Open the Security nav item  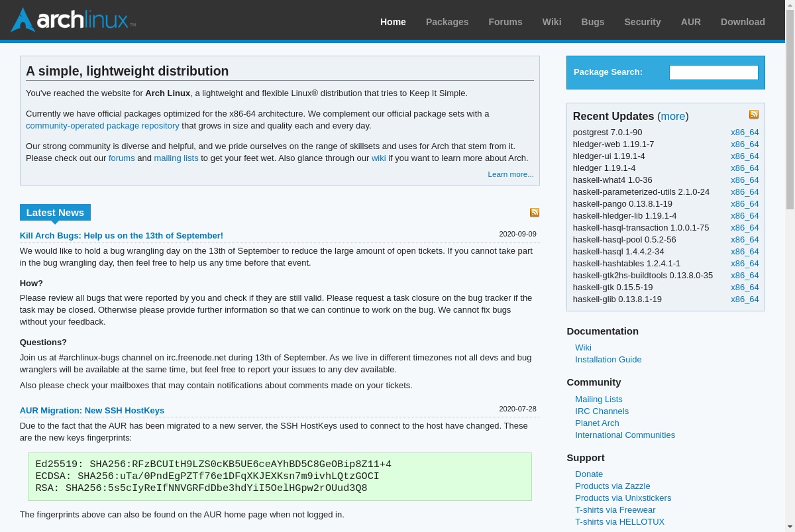(x=643, y=22)
